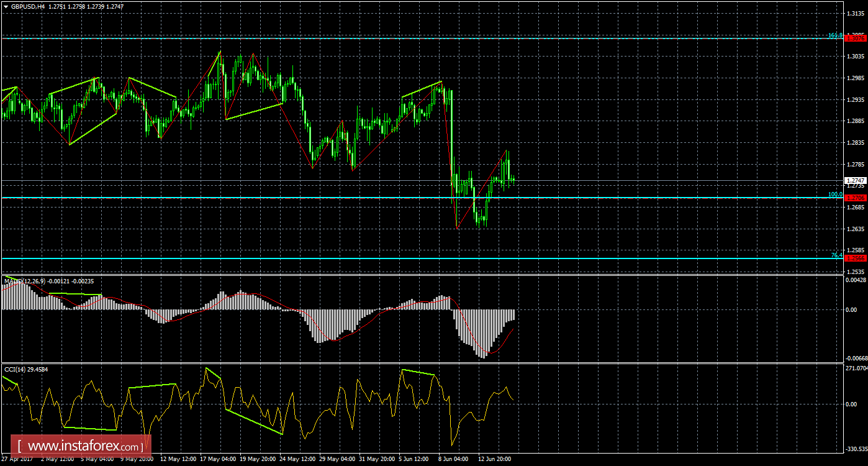Open the www.instaforex.com watermark link
868x466 pixels.
[78, 444]
